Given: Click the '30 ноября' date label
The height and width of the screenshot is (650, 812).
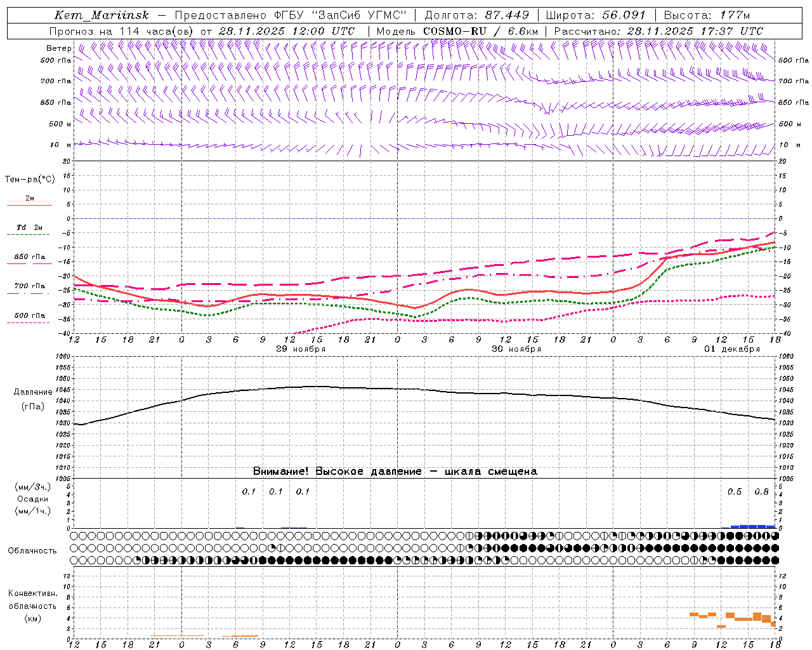Looking at the screenshot, I should click(516, 349).
